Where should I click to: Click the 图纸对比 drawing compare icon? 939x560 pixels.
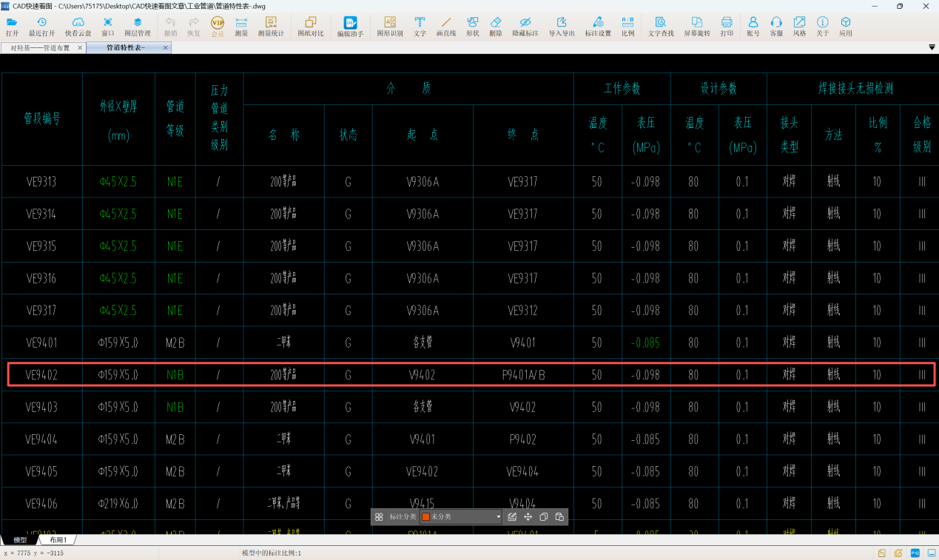pos(310,27)
